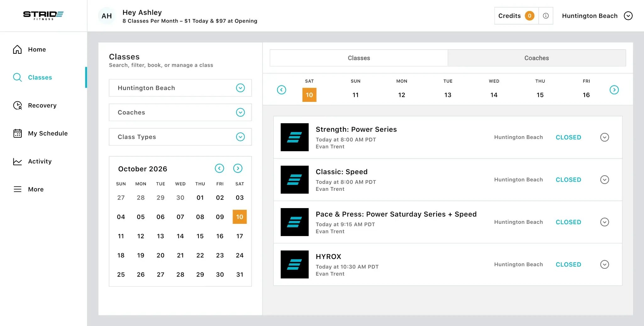Open the Recovery clock icon

[17, 105]
